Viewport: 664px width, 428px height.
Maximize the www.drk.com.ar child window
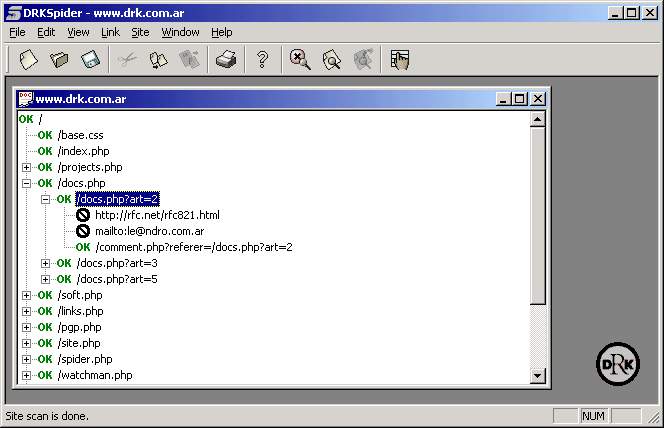click(x=519, y=99)
